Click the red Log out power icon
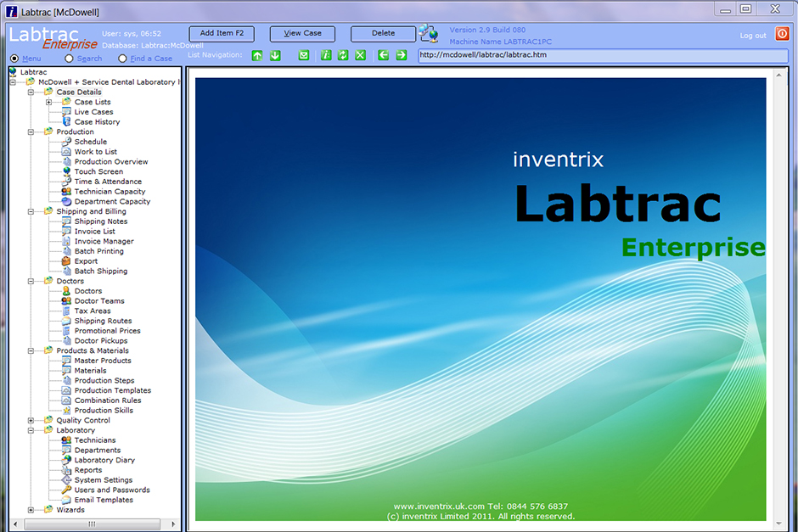798x532 pixels. tap(782, 34)
